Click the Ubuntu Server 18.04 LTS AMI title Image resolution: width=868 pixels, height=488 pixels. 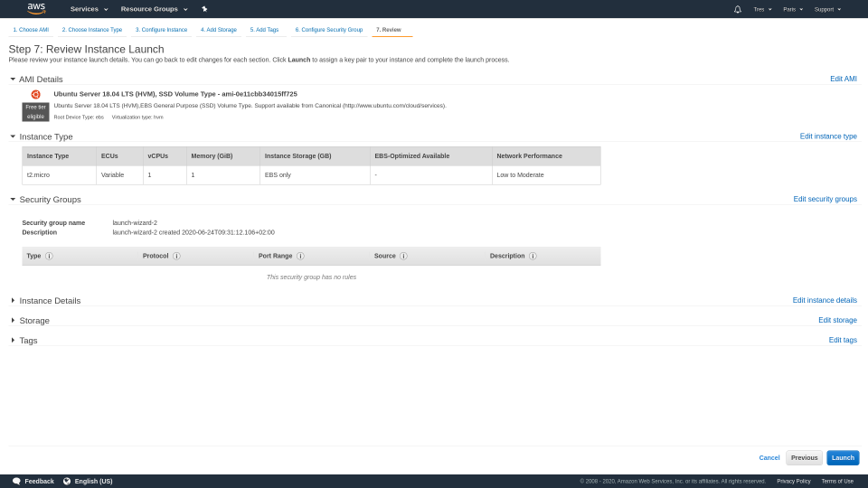point(175,94)
